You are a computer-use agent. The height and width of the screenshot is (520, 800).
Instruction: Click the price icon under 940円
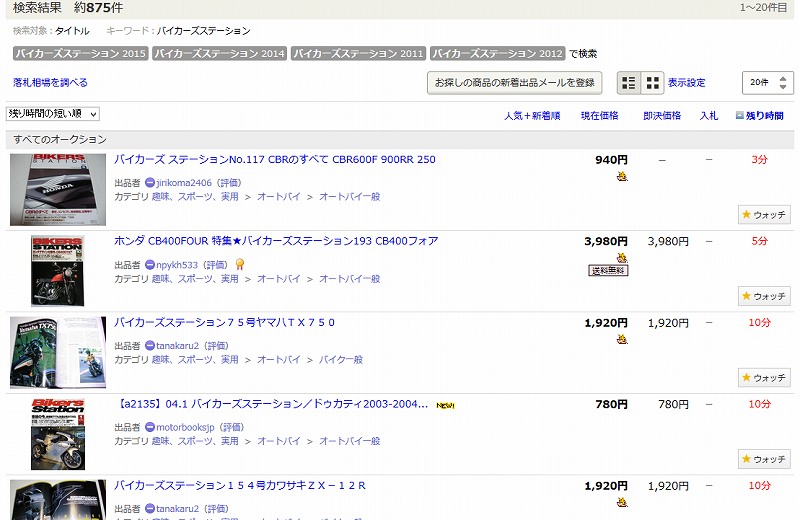[x=622, y=177]
